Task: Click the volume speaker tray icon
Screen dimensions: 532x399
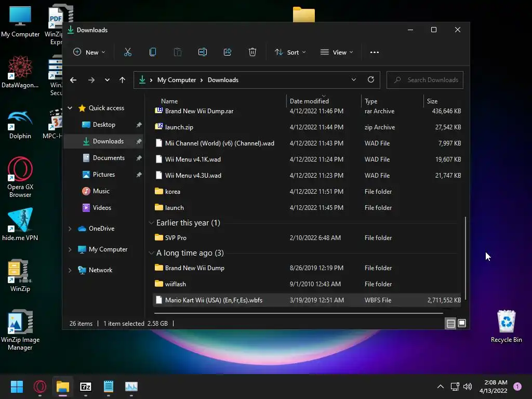Action: 468,387
